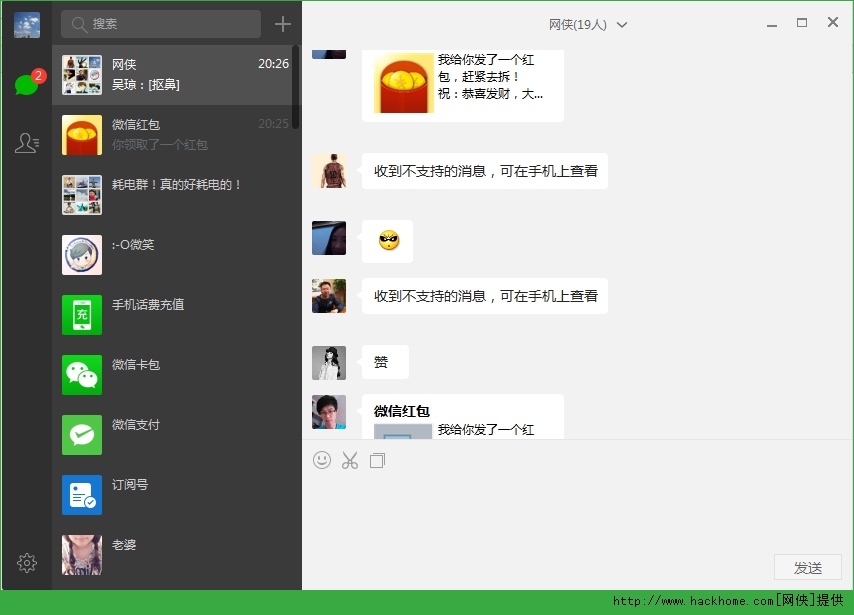Viewport: 854px width, 615px height.
Task: Open Settings gear in sidebar
Action: pos(27,563)
